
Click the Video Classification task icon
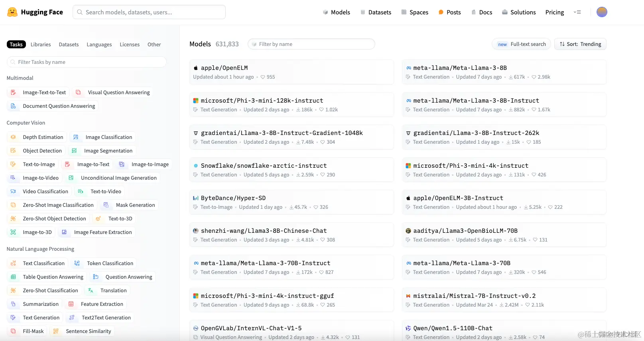point(13,191)
